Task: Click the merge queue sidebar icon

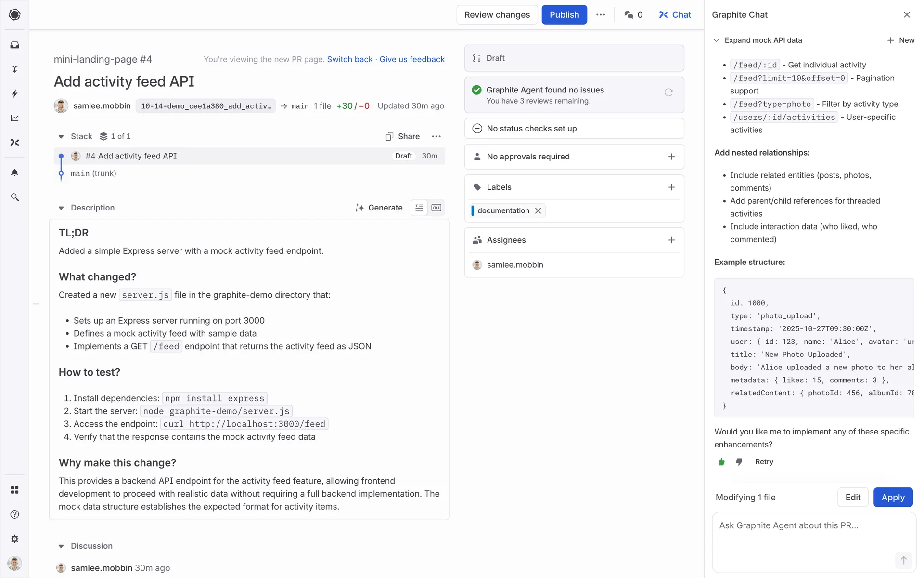Action: [x=14, y=69]
